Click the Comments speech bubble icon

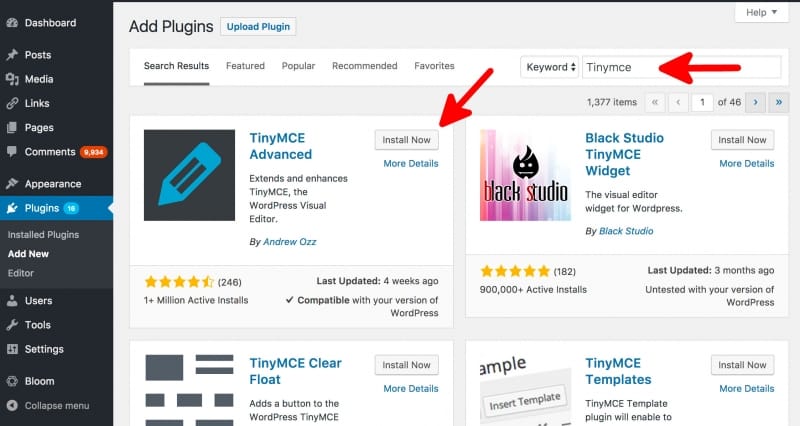tap(11, 152)
